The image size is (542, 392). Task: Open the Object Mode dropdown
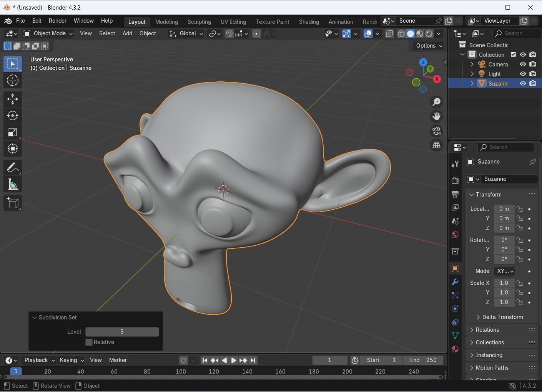click(48, 34)
